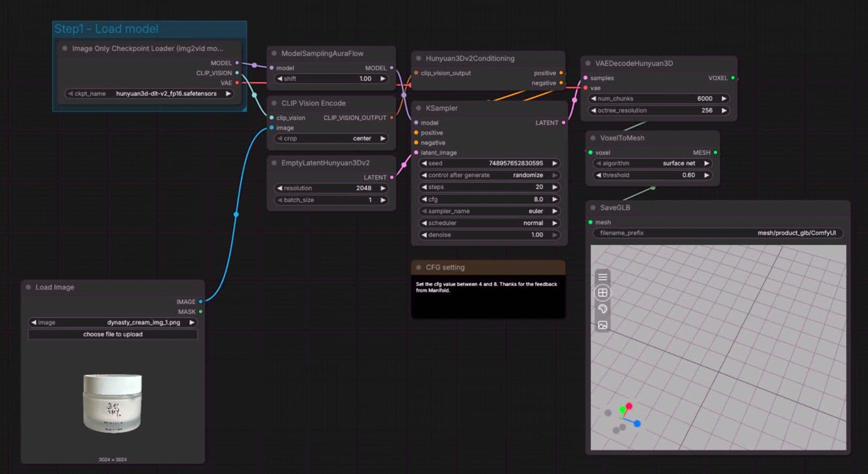Click the Step1 - Load model group title

(x=106, y=29)
